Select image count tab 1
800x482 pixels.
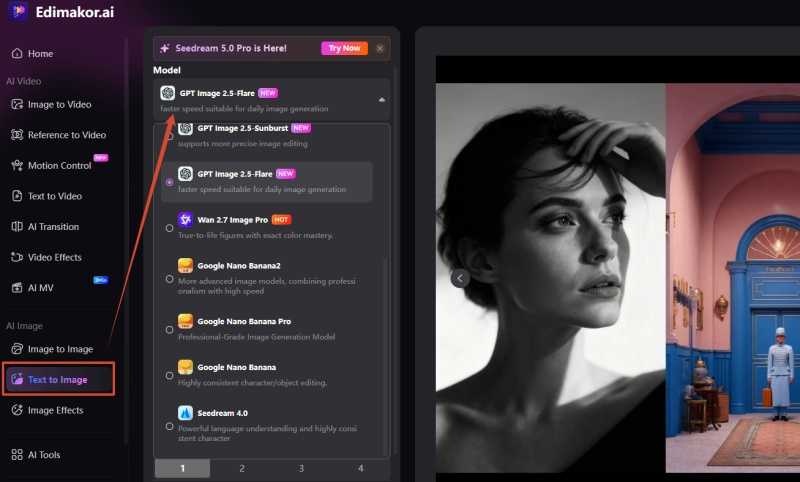183,468
